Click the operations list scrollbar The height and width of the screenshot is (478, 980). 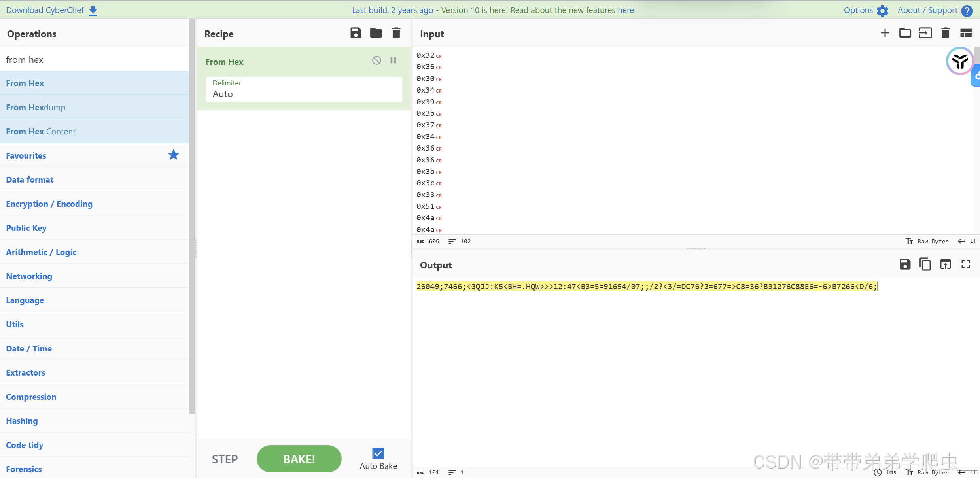[192, 216]
